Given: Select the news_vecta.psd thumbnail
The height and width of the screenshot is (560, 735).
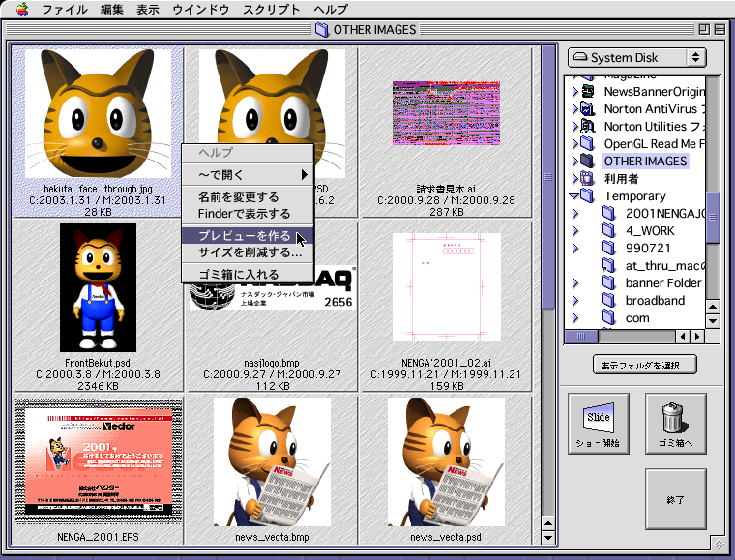Looking at the screenshot, I should [446, 461].
